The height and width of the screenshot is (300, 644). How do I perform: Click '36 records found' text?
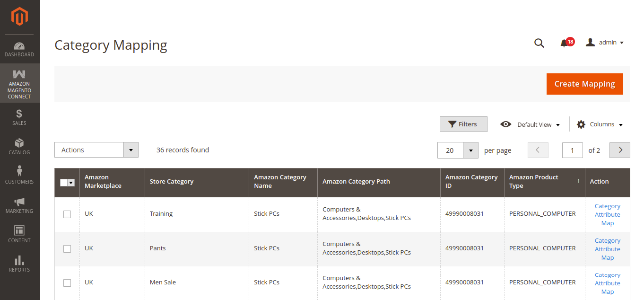tap(183, 150)
